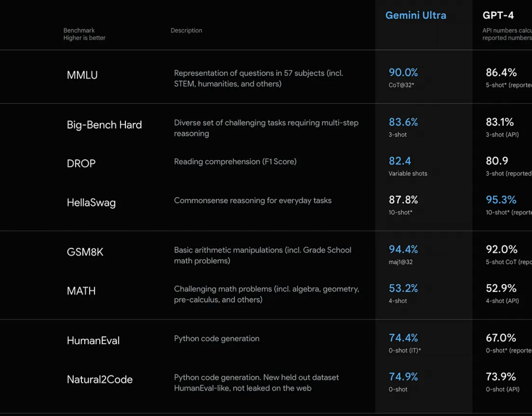Select the Big-Bench Hard benchmark name
Screen dimensions: 532x416
(x=104, y=125)
